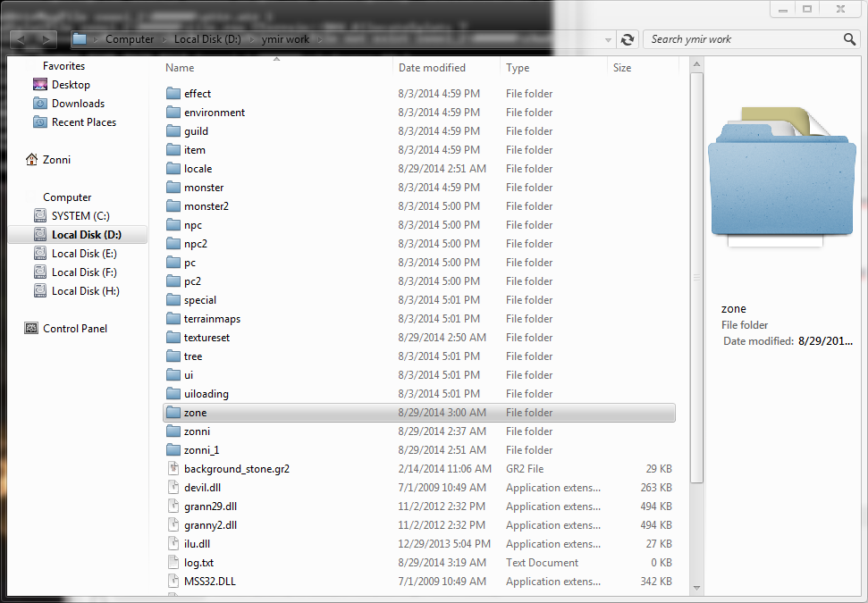Viewport: 868px width, 603px height.
Task: Open Downloads from the Favorites list
Action: coord(77,104)
